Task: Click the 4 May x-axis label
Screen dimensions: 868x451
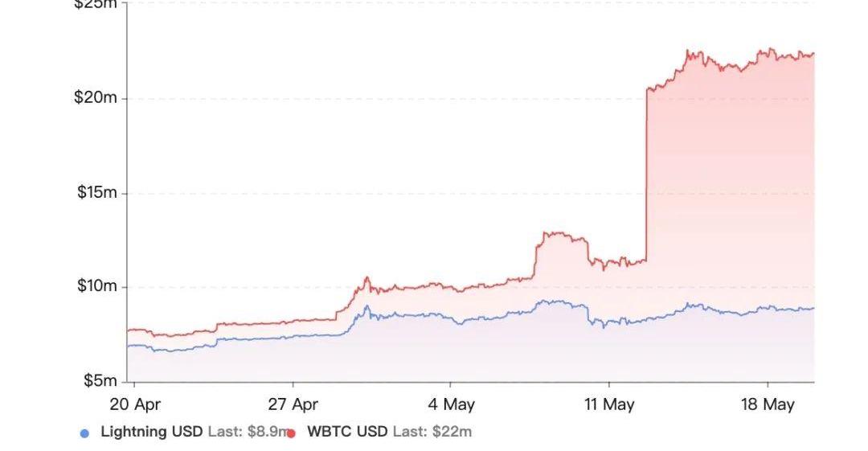Action: [451, 404]
